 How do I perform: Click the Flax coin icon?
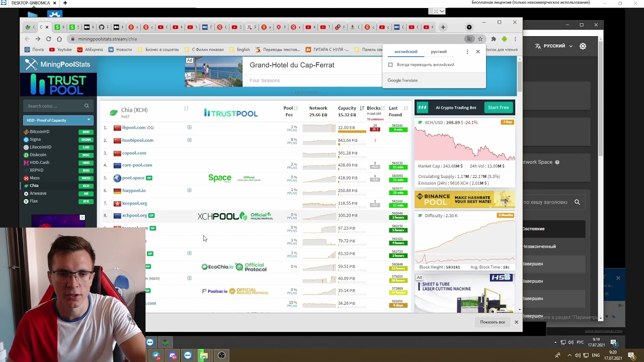26,201
